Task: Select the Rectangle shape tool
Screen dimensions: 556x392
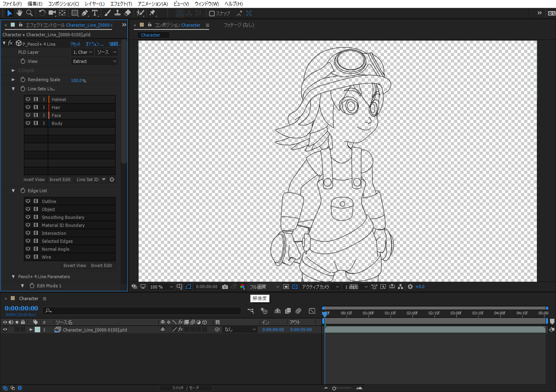Action: pos(74,13)
